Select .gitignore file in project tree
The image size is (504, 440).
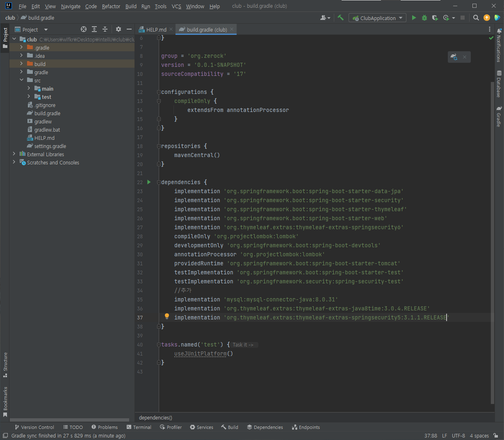(41, 105)
